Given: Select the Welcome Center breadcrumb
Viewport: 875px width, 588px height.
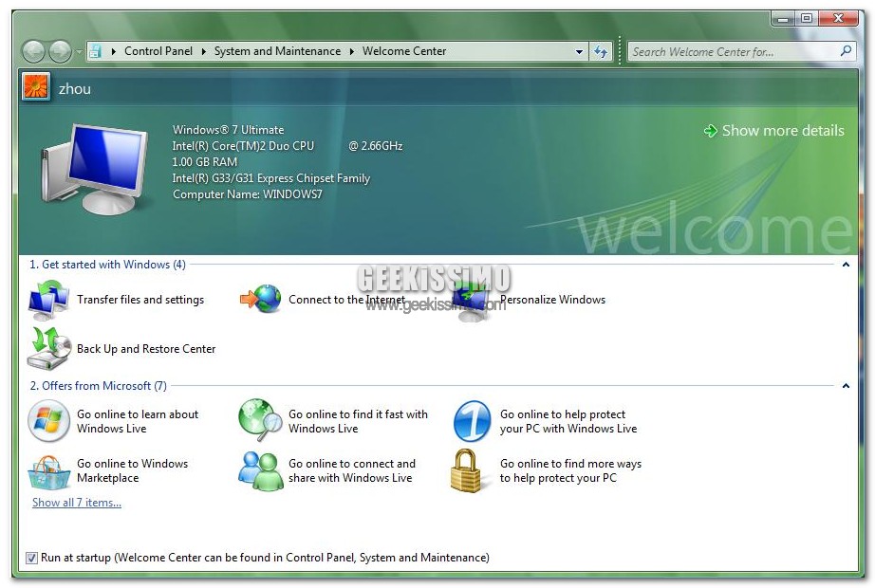Looking at the screenshot, I should click(404, 51).
